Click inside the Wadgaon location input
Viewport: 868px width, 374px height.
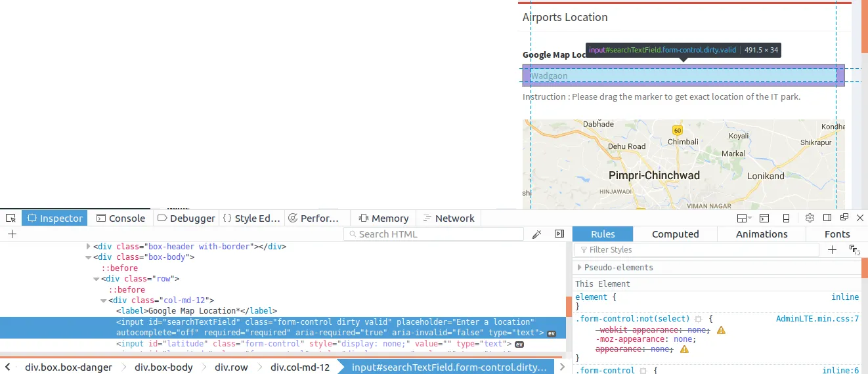coord(684,75)
